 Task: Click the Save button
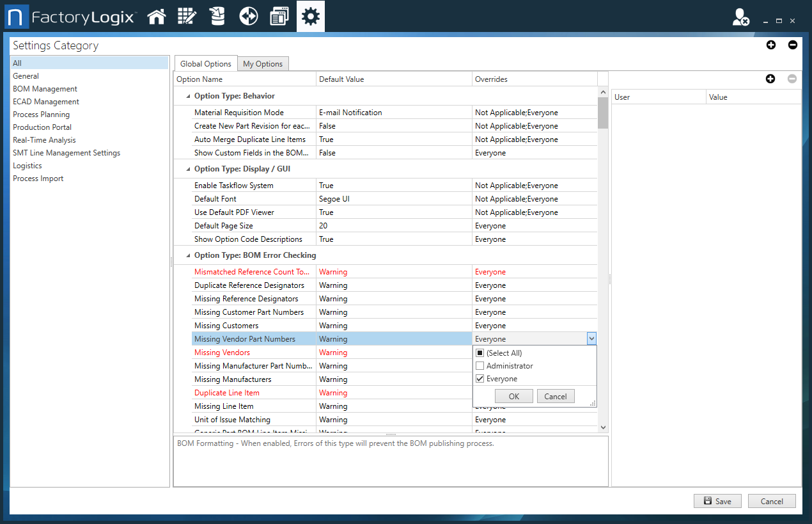point(717,501)
